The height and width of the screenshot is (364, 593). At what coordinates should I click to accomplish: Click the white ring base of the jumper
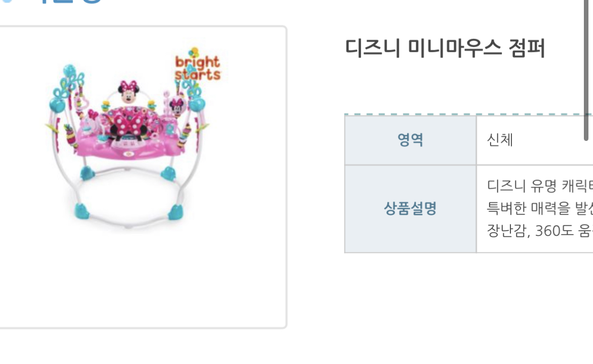(x=129, y=201)
